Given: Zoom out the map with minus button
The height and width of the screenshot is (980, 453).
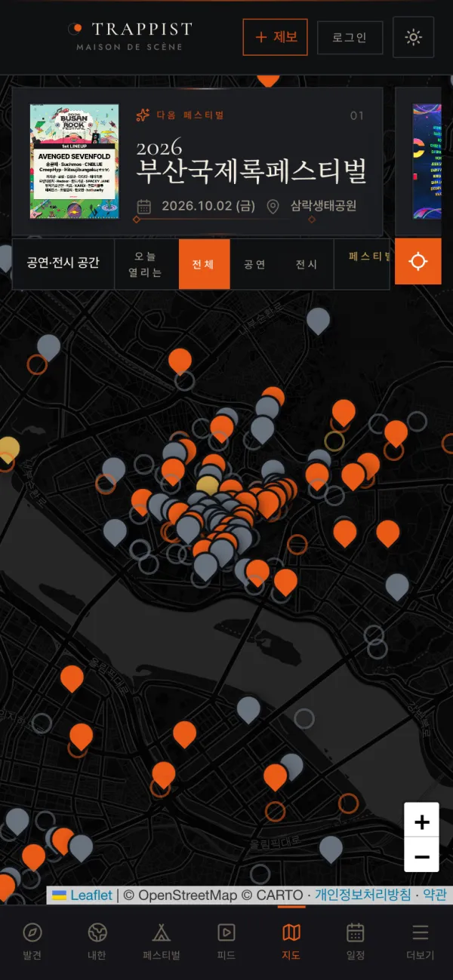Looking at the screenshot, I should (x=421, y=855).
